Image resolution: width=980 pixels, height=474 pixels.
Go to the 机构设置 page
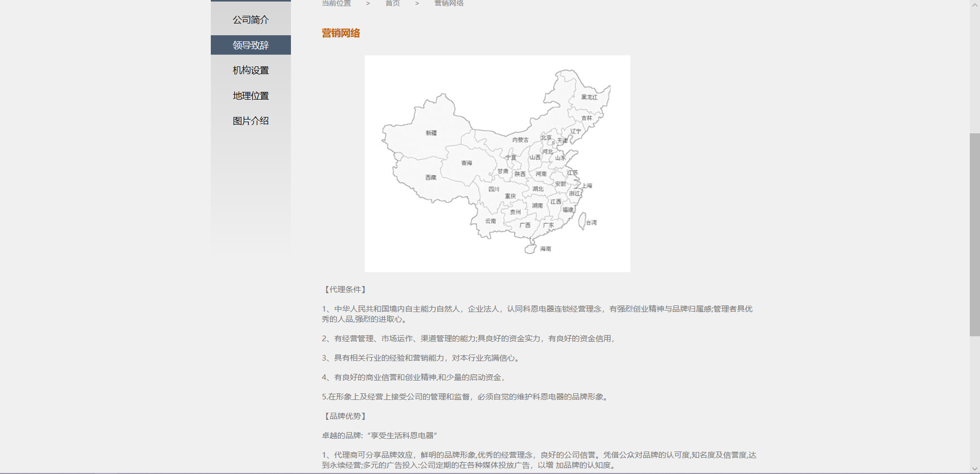coord(251,70)
